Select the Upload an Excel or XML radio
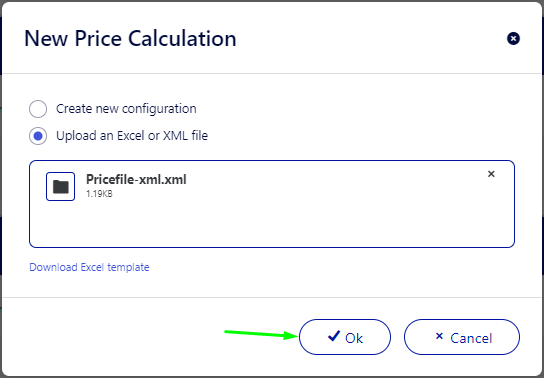The height and width of the screenshot is (378, 544). point(38,136)
